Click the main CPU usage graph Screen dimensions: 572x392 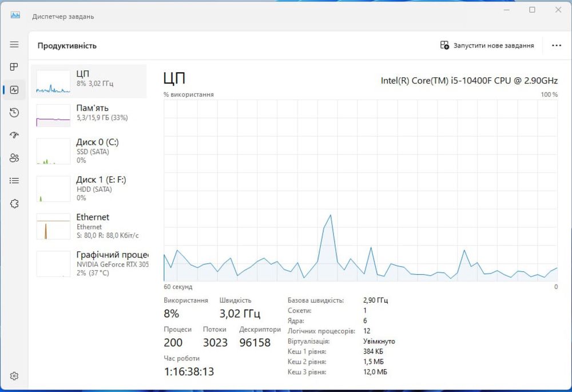point(360,190)
